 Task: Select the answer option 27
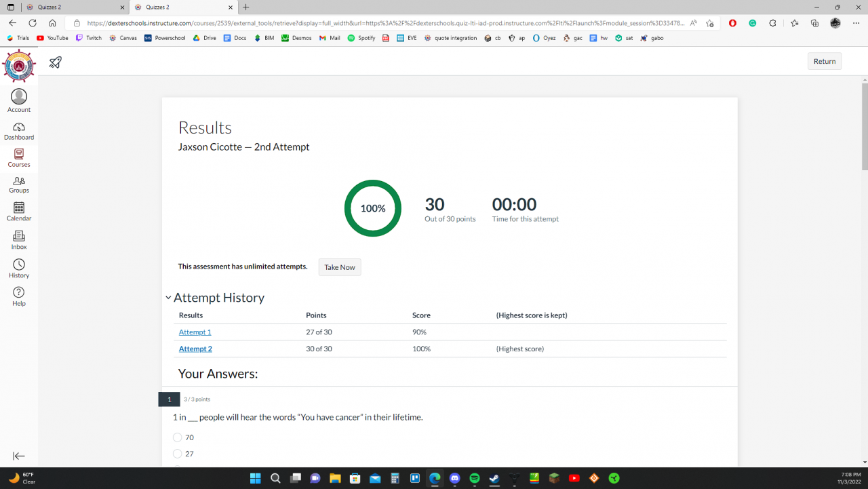[x=178, y=454]
